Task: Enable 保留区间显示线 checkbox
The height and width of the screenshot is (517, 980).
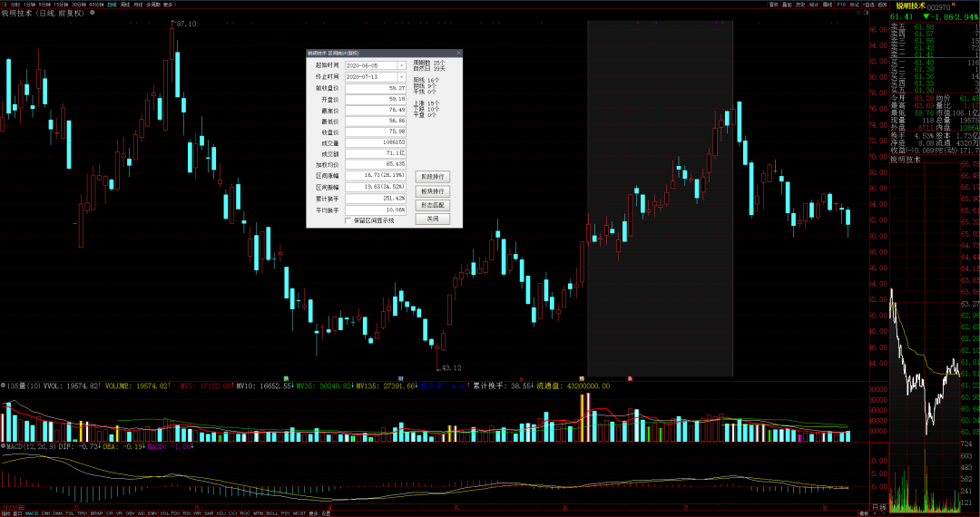Action: (x=348, y=220)
